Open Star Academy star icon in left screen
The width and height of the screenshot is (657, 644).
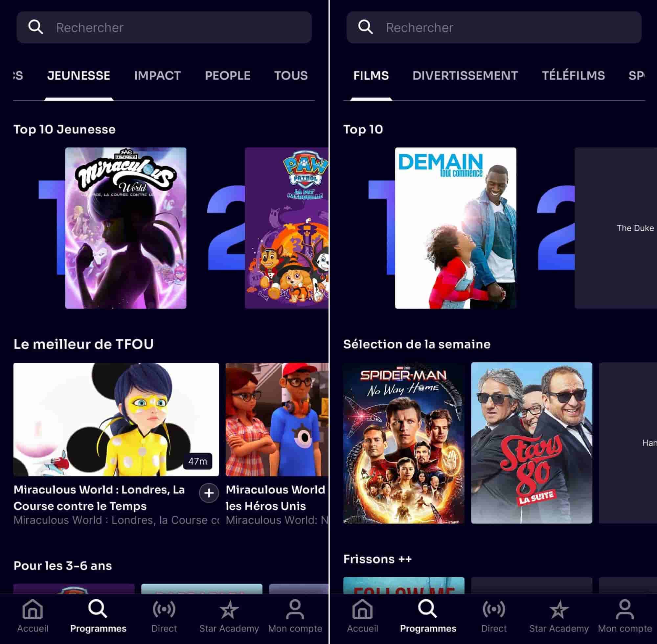[x=229, y=609]
